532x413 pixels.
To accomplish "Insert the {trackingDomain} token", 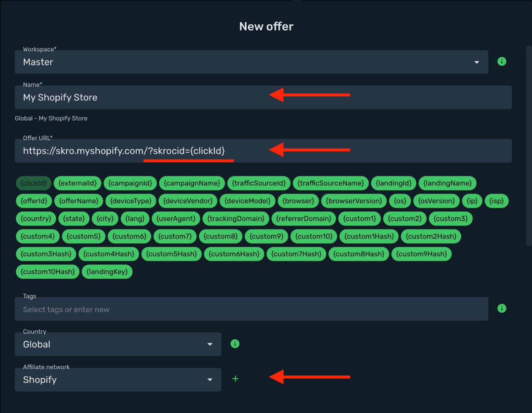I will pyautogui.click(x=236, y=219).
